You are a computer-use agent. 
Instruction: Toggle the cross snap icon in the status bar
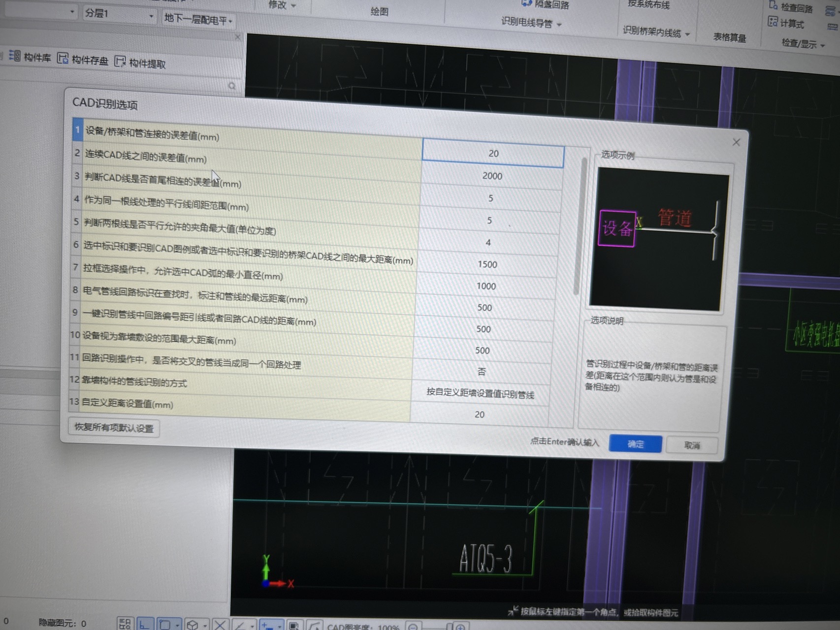point(220,625)
